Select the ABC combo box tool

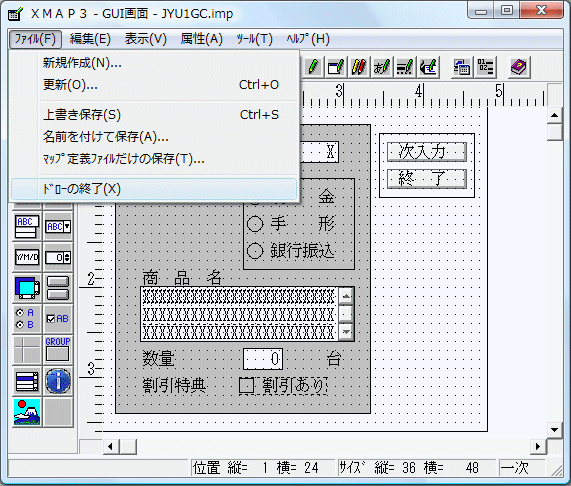pyautogui.click(x=58, y=226)
